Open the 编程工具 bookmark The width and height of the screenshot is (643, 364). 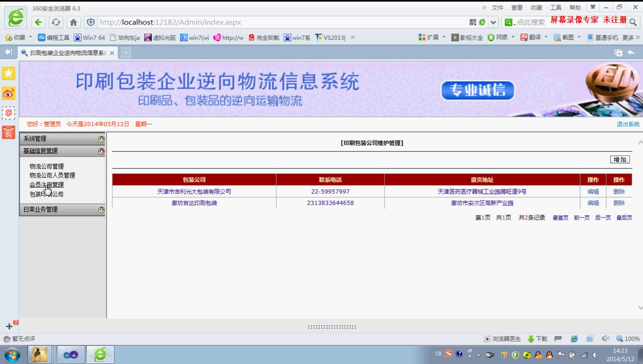pyautogui.click(x=54, y=37)
